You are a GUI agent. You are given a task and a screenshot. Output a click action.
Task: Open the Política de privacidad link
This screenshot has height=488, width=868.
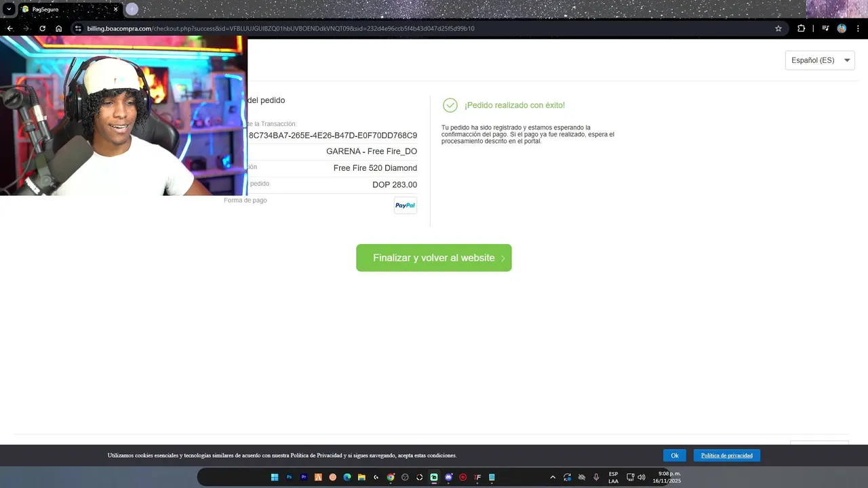point(727,455)
